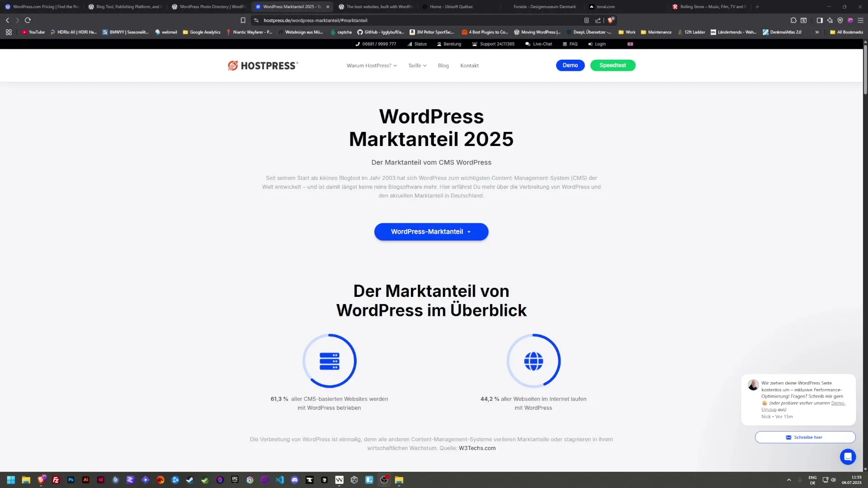This screenshot has height=488, width=868.
Task: Click the 'Schreibe hier' chat input
Action: (x=805, y=437)
